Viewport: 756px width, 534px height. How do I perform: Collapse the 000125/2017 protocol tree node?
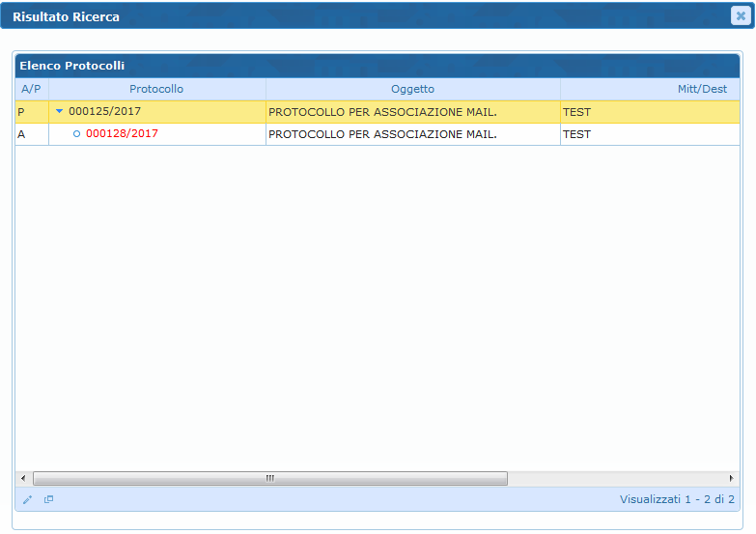[59, 112]
